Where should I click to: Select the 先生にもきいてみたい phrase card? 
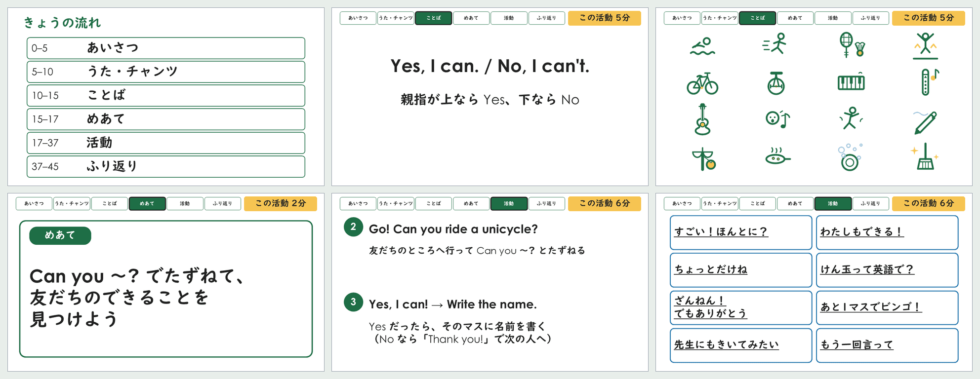click(x=741, y=345)
